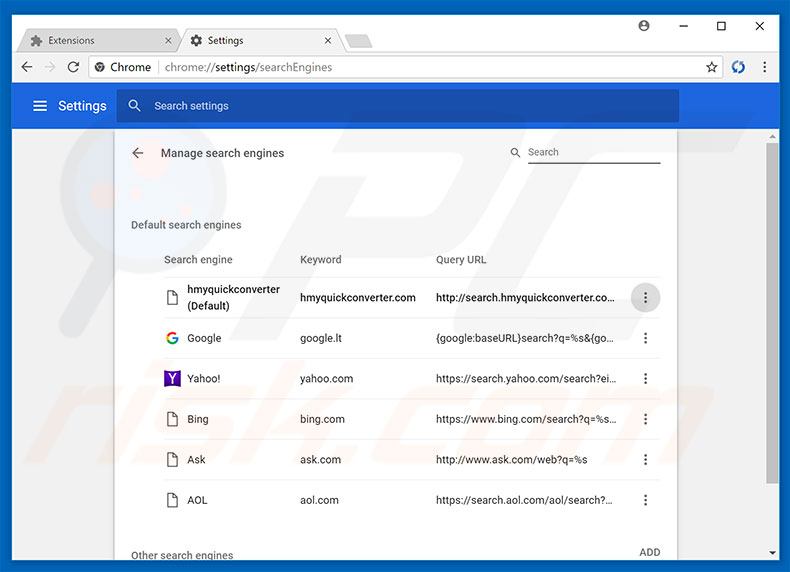Click the AOL page icon

click(172, 500)
